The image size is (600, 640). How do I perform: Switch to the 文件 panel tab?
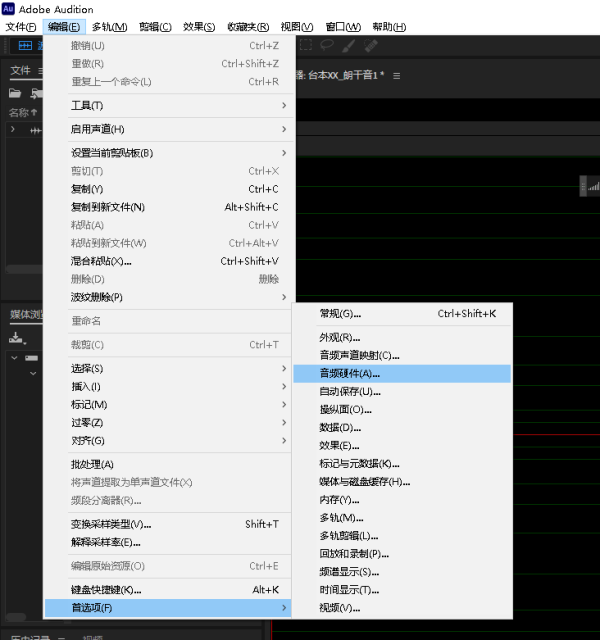tap(20, 71)
